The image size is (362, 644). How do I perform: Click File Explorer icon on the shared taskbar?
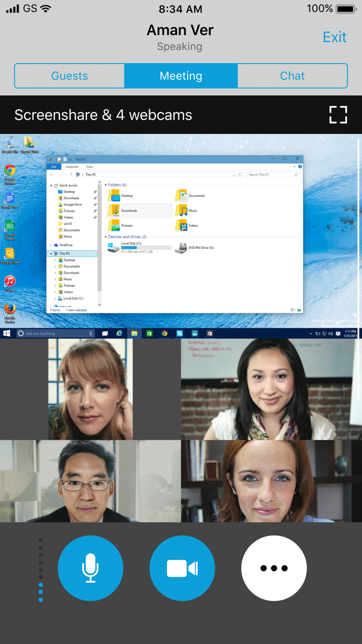tap(134, 333)
